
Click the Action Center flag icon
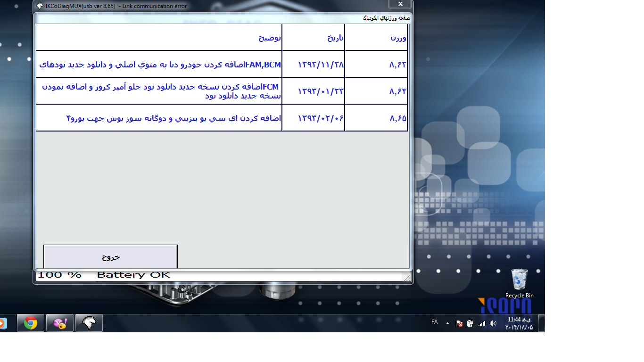coord(459,323)
